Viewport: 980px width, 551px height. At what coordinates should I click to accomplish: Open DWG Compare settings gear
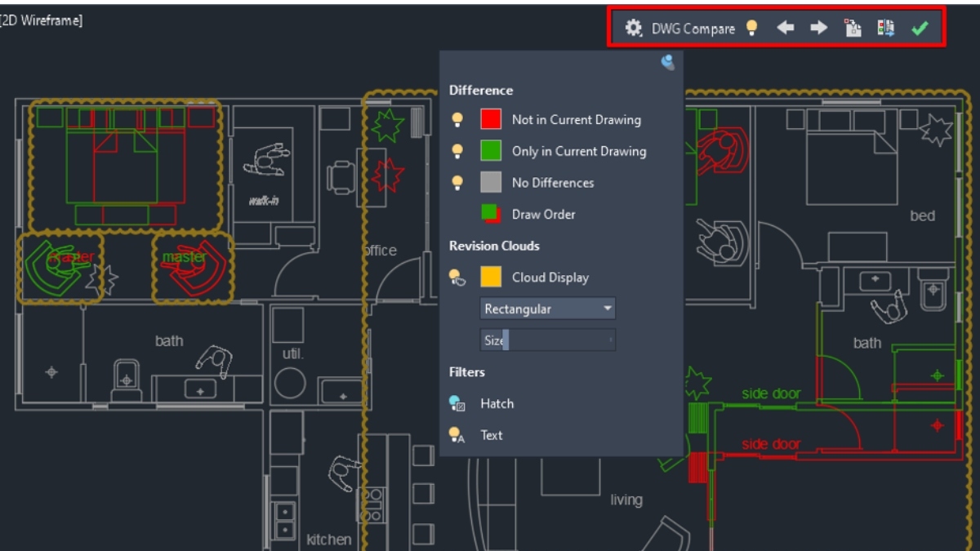coord(634,29)
